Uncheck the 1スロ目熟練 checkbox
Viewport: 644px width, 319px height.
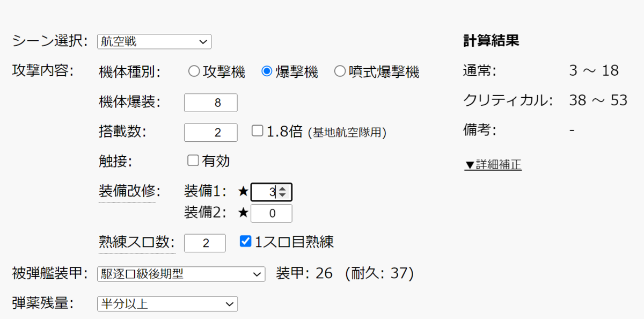[245, 241]
